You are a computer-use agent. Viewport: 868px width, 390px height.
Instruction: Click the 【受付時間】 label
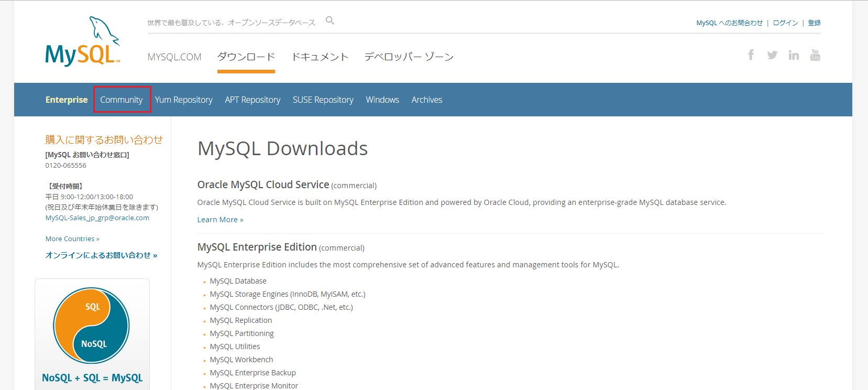point(64,186)
